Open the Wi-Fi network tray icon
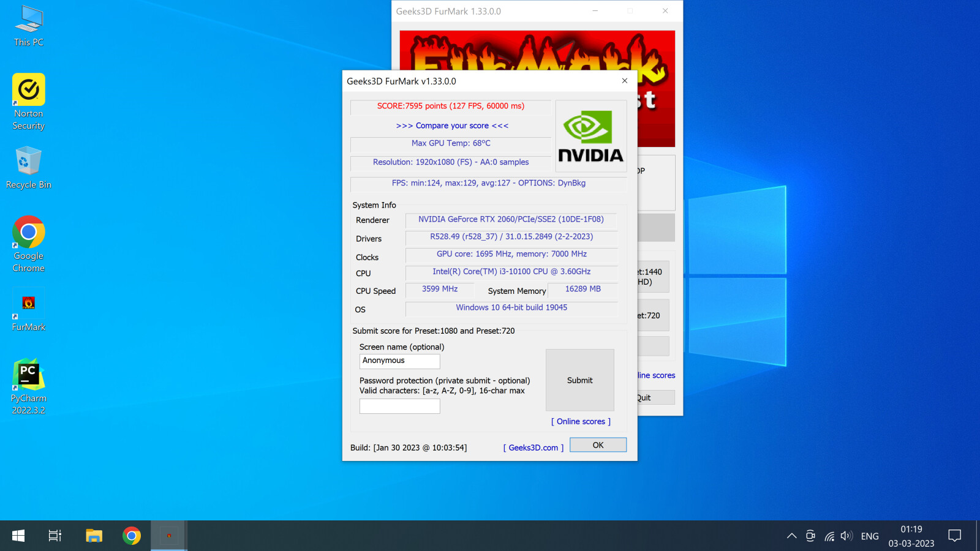Screen dimensions: 980x551 click(829, 536)
